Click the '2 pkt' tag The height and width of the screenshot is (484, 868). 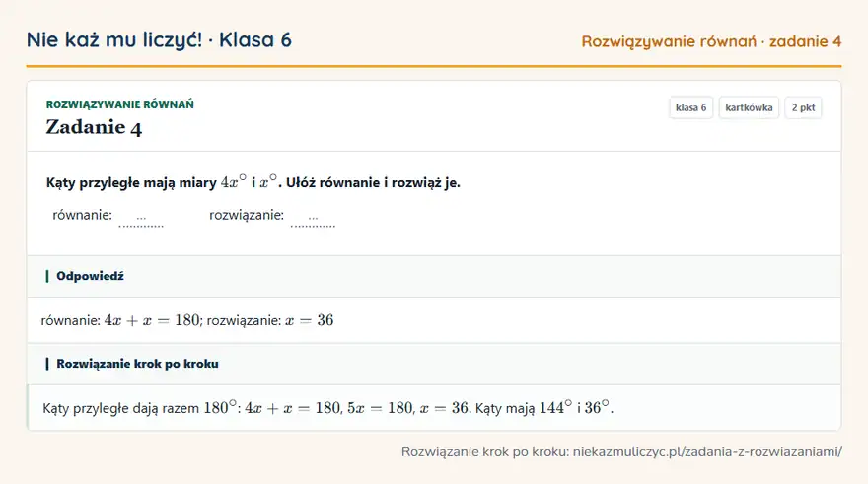(x=803, y=107)
